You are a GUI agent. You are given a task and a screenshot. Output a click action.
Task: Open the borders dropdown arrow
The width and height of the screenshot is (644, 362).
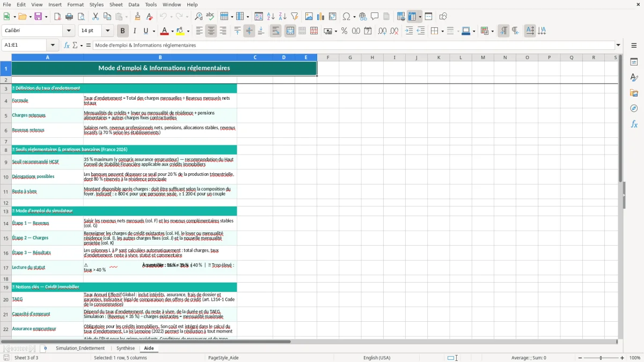(x=442, y=31)
